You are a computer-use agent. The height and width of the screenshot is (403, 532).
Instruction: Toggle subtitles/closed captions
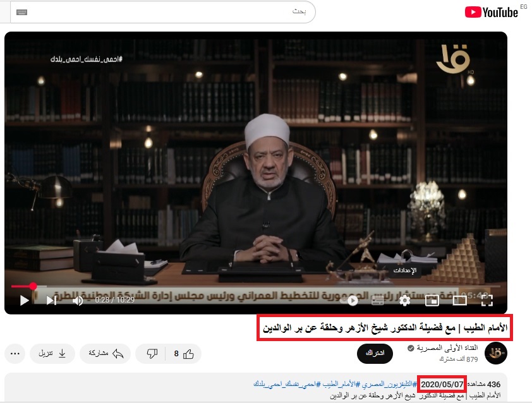[378, 301]
